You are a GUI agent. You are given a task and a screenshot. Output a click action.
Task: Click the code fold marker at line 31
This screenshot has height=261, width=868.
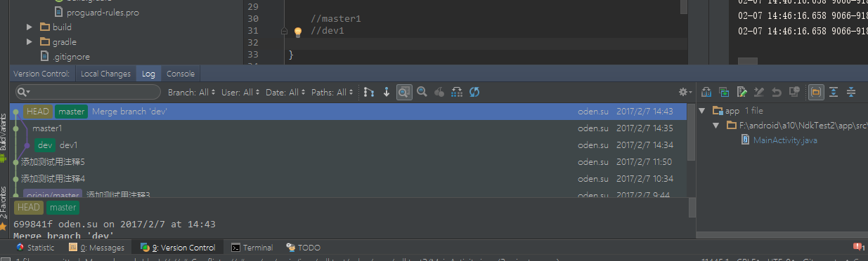point(284,32)
